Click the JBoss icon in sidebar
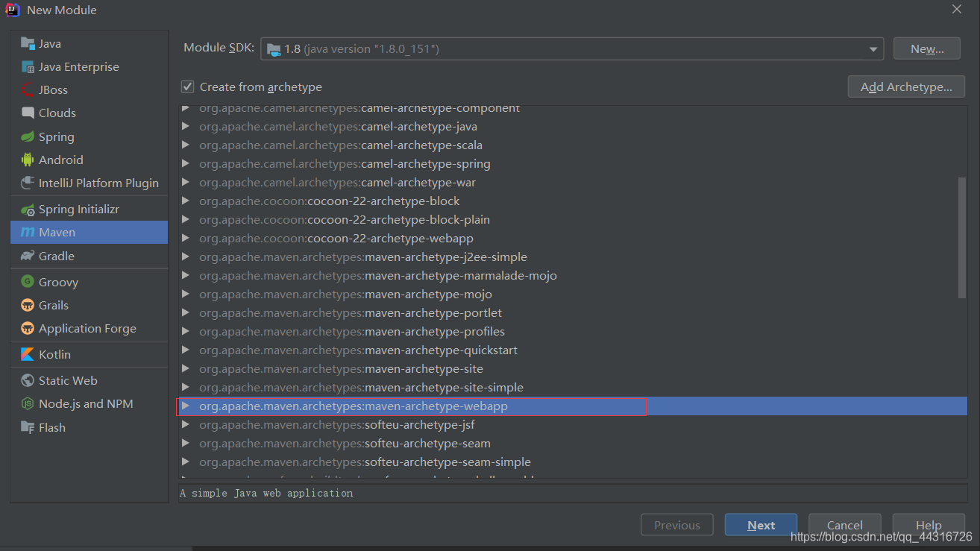Viewport: 980px width, 551px height. pyautogui.click(x=28, y=90)
